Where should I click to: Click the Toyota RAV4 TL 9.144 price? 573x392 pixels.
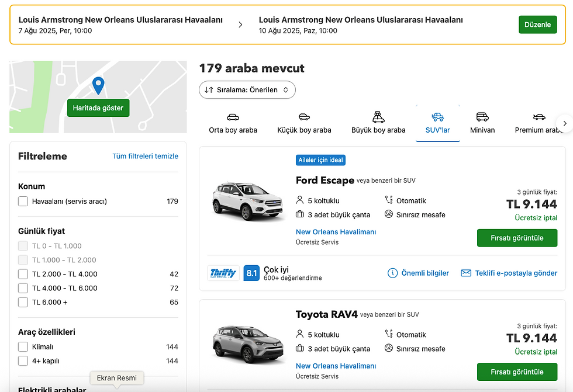click(x=531, y=338)
